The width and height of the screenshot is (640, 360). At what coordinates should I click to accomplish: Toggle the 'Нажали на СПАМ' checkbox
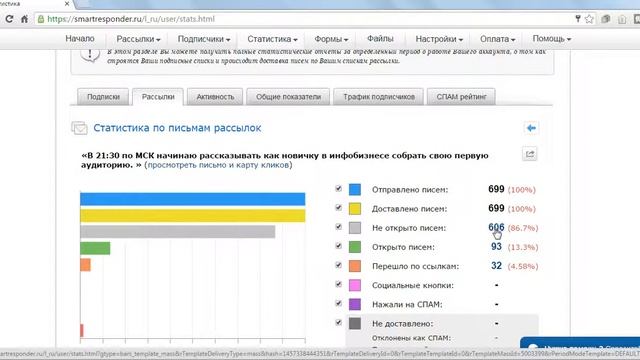pos(338,303)
